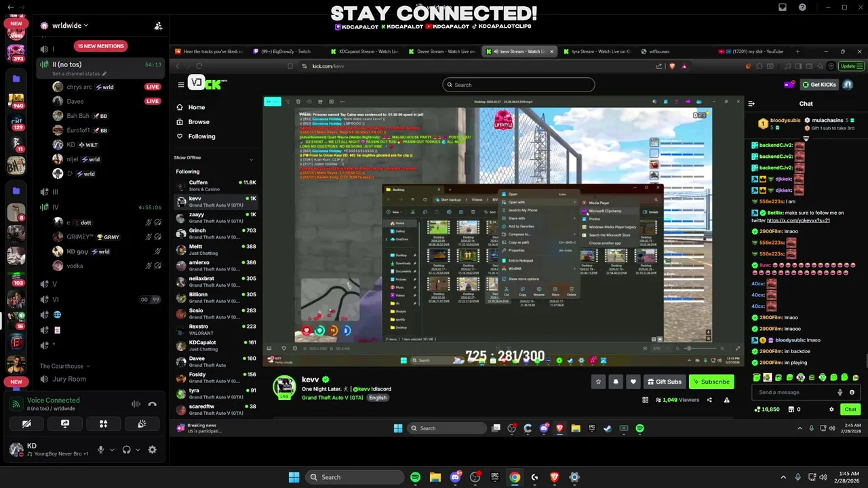868x488 pixels.
Task: Subscribe to kevv channel
Action: pyautogui.click(x=711, y=382)
